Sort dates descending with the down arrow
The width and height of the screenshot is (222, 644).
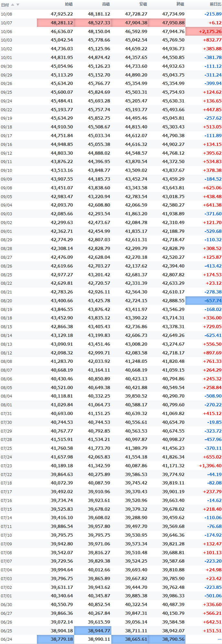[18, 5]
